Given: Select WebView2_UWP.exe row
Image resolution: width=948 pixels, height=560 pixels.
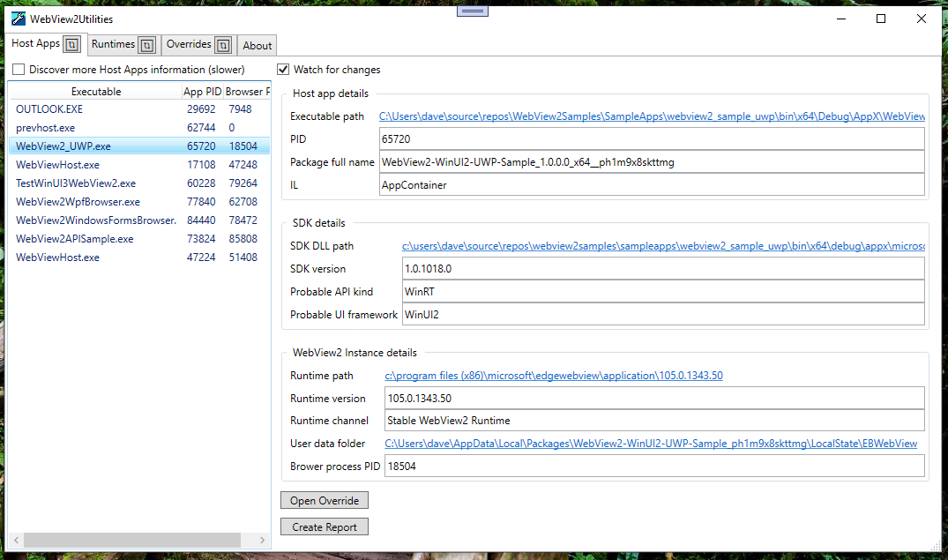Looking at the screenshot, I should 139,146.
